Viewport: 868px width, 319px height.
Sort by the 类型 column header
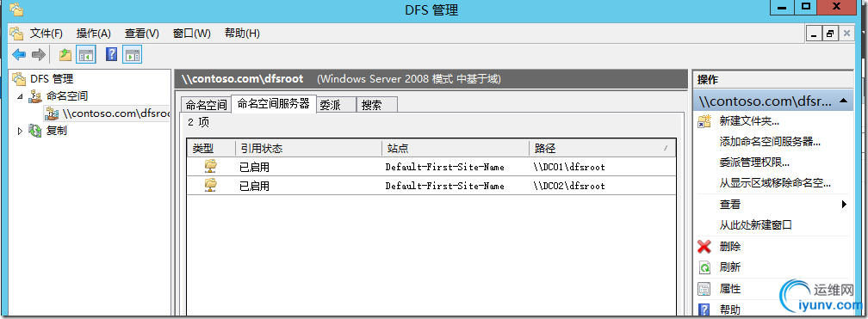(211, 148)
